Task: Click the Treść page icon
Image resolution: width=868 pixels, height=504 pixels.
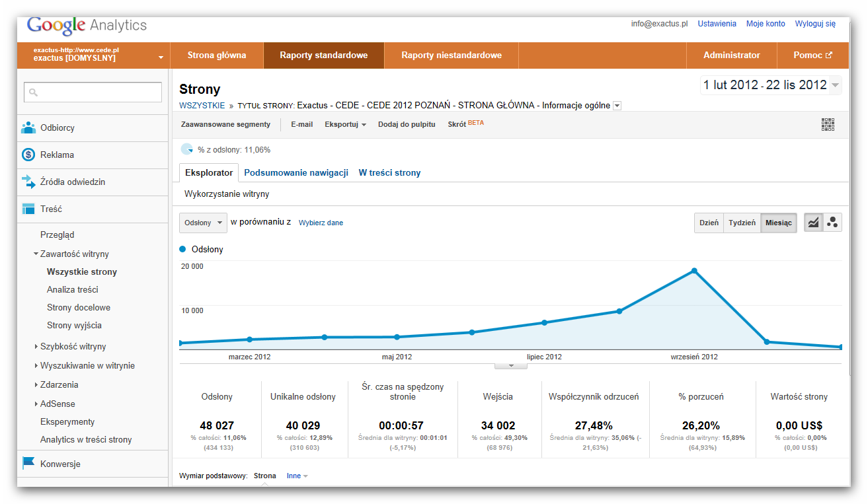Action: pos(28,209)
